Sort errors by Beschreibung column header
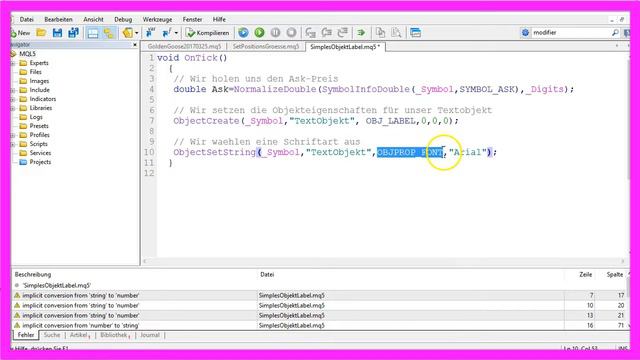 click(33, 274)
